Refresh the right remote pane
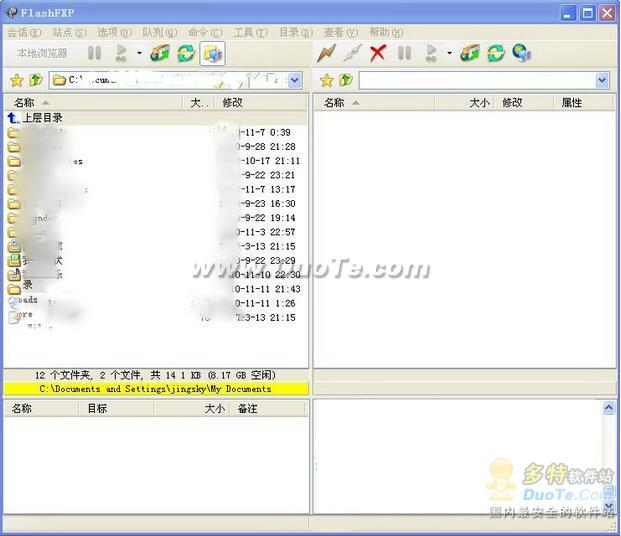This screenshot has width=621, height=536. tap(496, 53)
